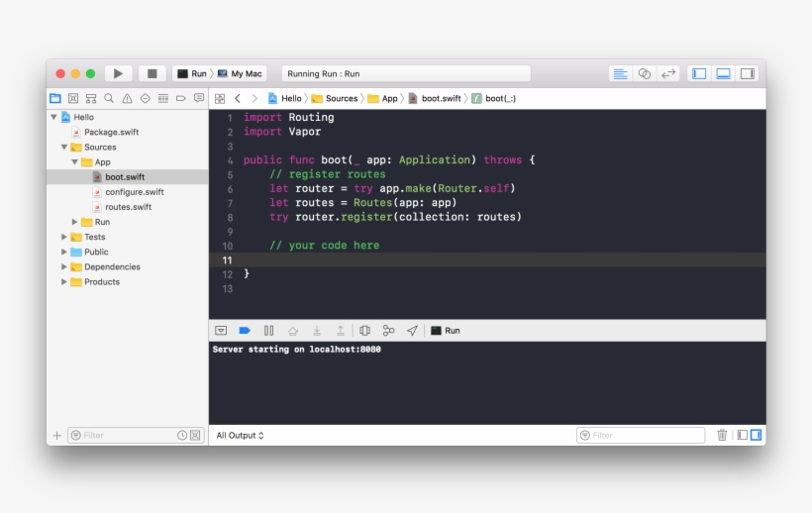Open the Run scheme selector
The height and width of the screenshot is (513, 812).
[x=192, y=73]
